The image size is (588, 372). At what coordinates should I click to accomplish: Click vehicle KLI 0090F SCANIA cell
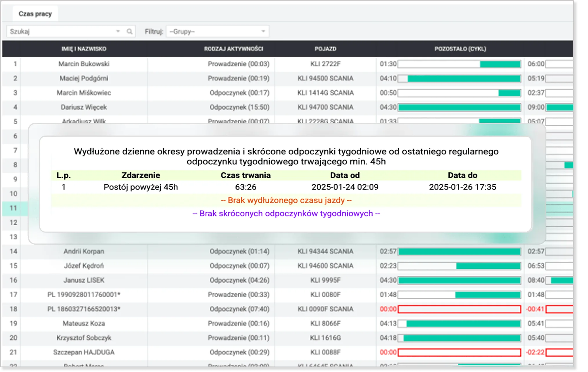(325, 309)
